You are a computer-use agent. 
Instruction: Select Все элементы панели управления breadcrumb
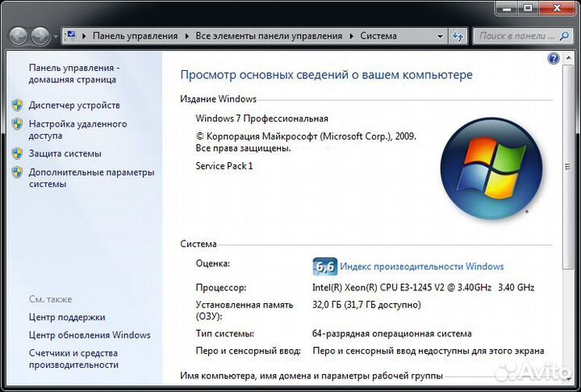click(x=269, y=36)
